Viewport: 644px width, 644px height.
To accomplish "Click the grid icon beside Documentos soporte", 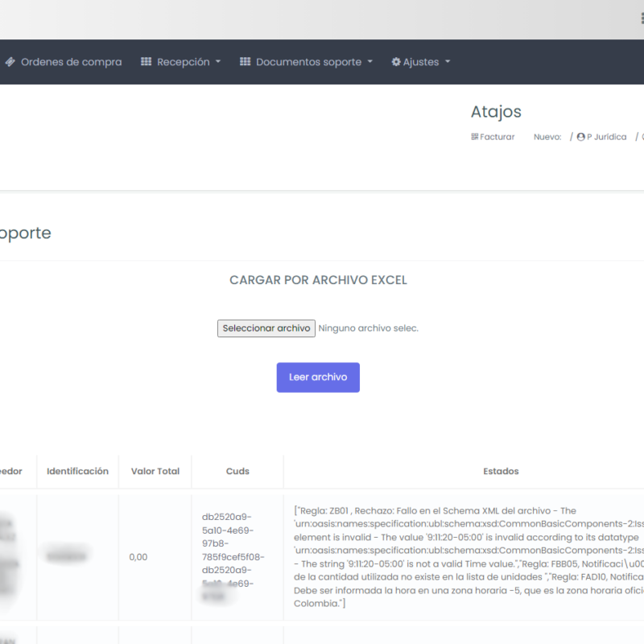I will (246, 62).
